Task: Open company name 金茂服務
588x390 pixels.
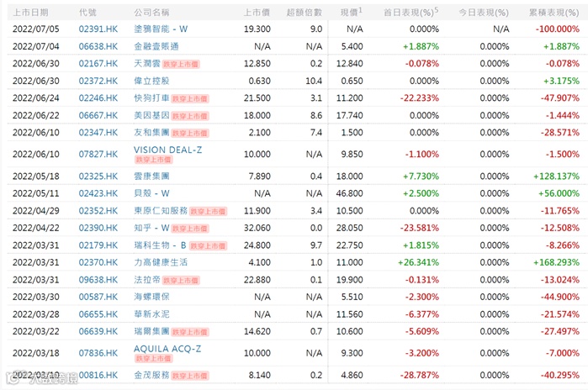Action: coord(152,375)
